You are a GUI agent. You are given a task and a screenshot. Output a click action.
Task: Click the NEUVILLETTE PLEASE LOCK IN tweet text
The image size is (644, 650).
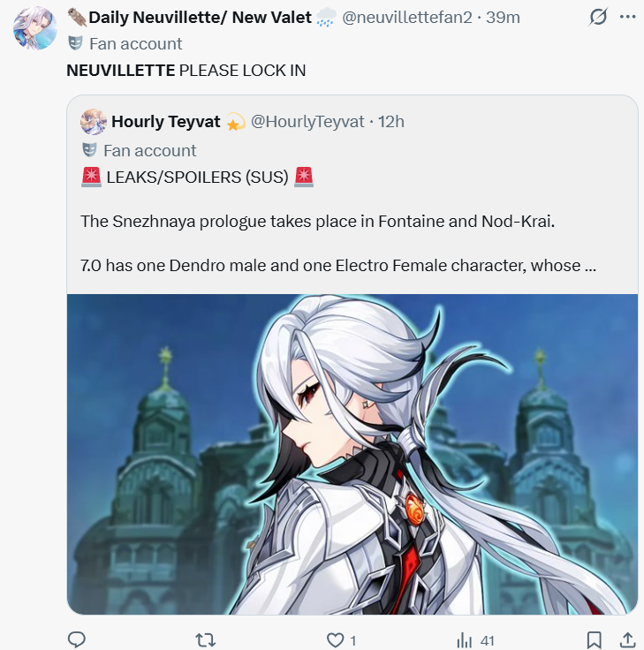(186, 71)
